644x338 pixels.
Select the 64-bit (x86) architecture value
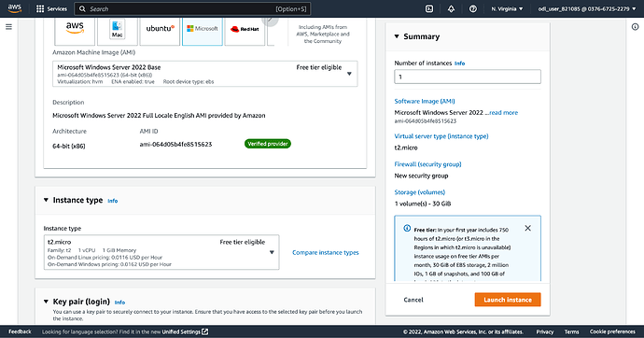click(69, 146)
